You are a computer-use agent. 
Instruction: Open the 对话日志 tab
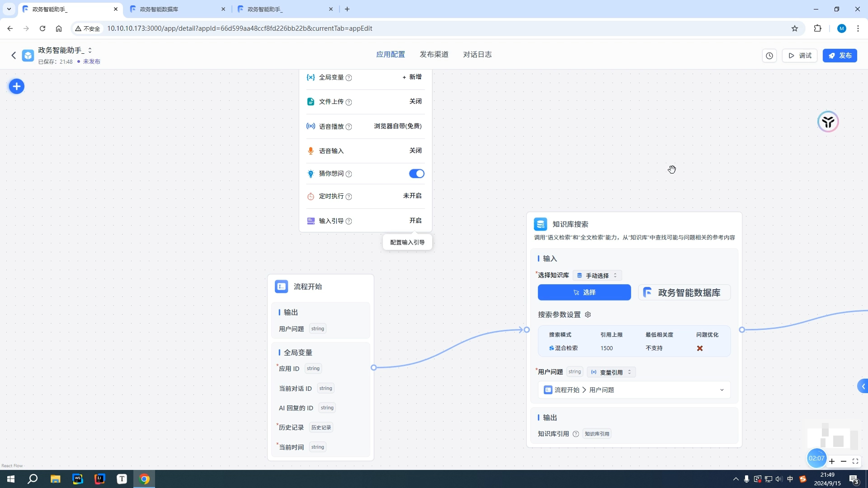pos(477,54)
